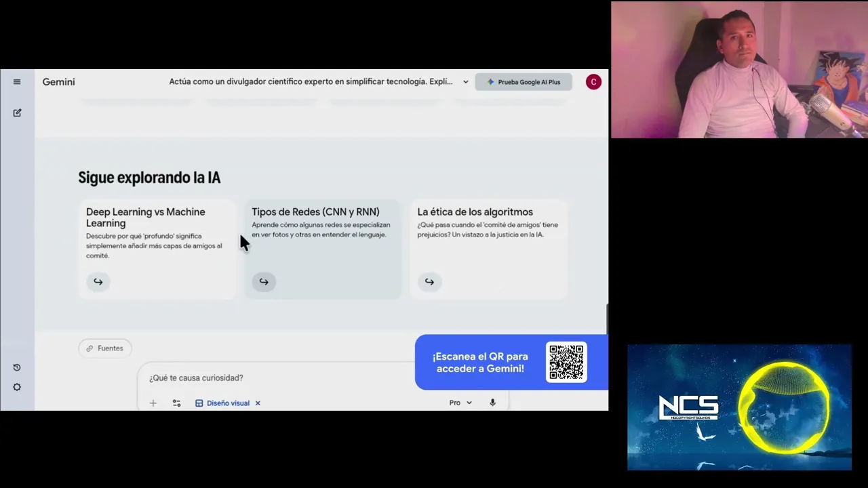Open the Pro model selector dropdown
This screenshot has width=868, height=488.
(x=460, y=403)
